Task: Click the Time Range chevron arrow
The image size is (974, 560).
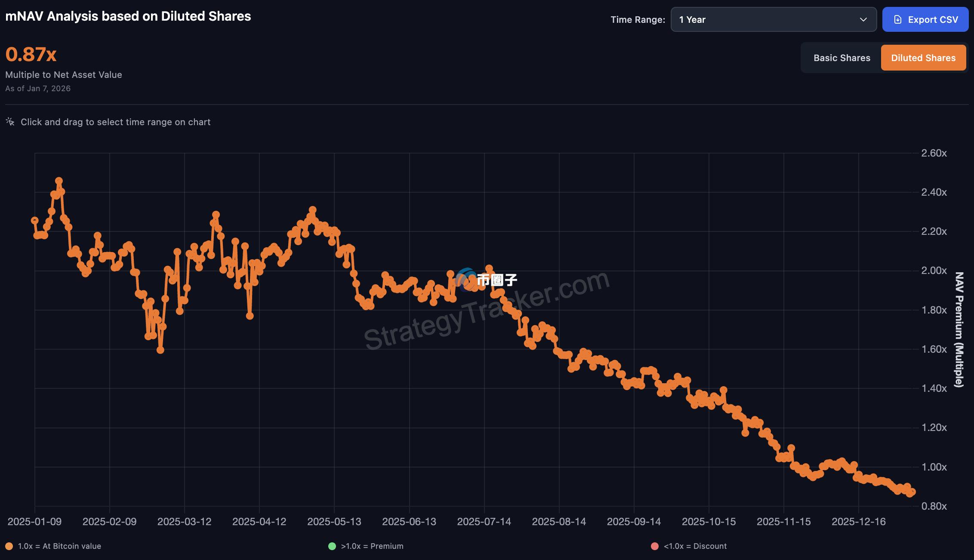Action: tap(863, 20)
